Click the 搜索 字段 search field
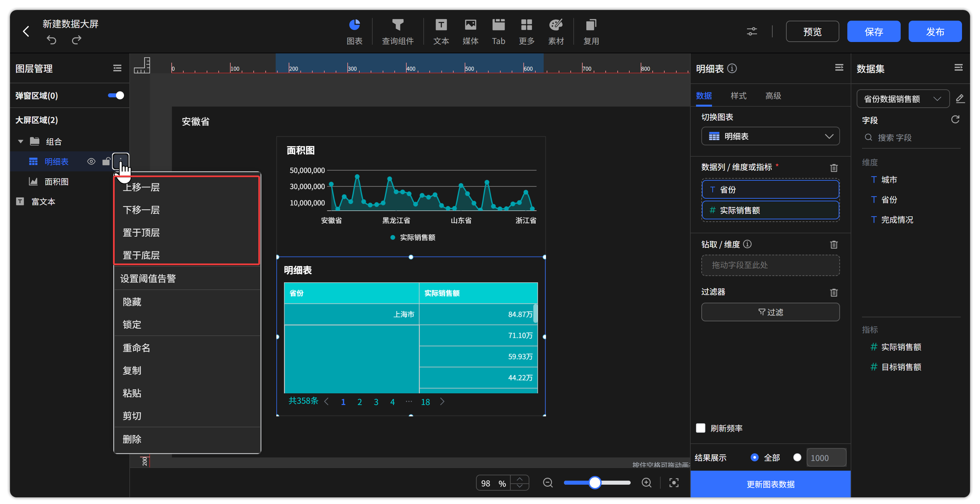Screen dimensions: 980x504 pyautogui.click(x=911, y=137)
